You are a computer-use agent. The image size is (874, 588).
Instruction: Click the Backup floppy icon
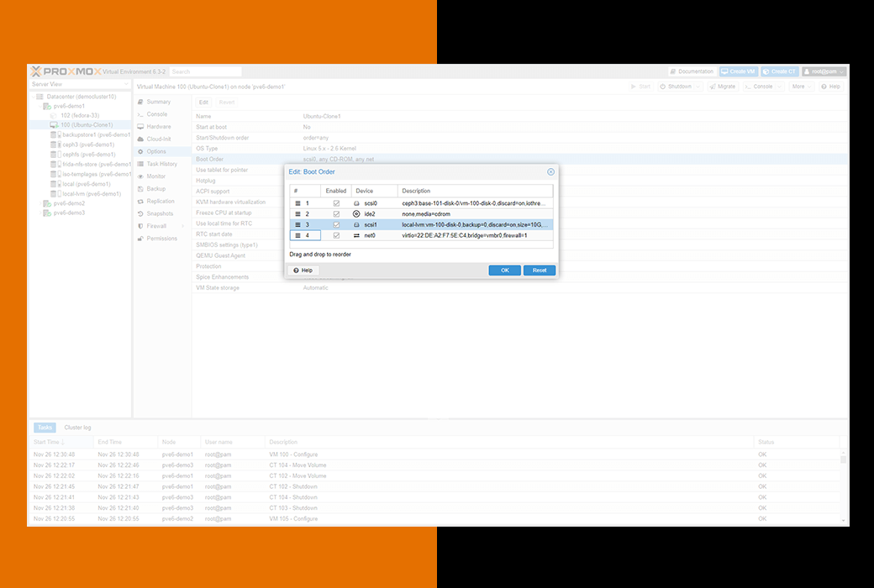click(140, 188)
